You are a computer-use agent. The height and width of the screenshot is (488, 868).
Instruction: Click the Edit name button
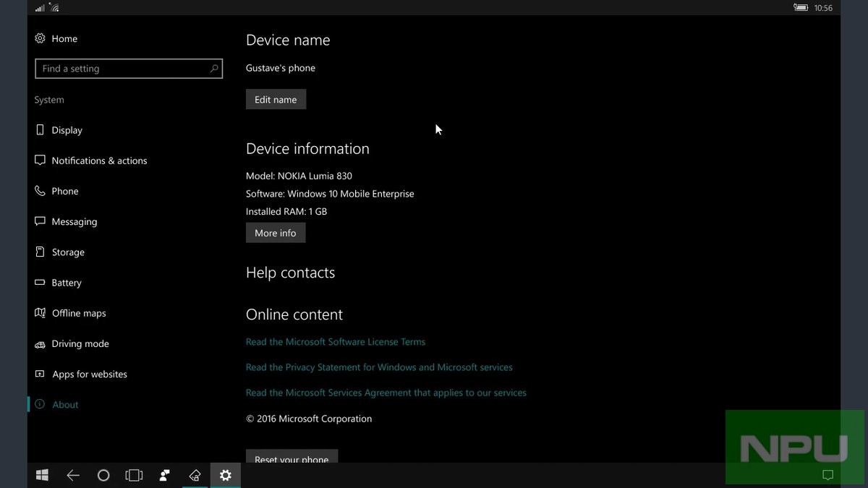click(x=276, y=100)
